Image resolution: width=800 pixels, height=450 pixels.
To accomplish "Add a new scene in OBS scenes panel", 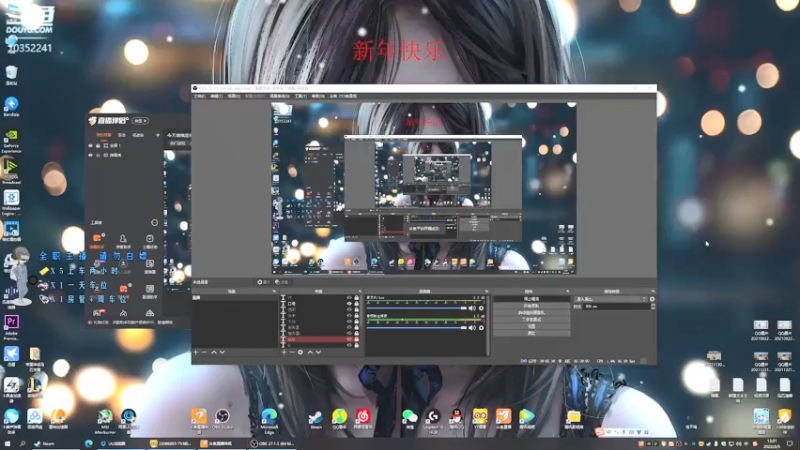I will (196, 352).
